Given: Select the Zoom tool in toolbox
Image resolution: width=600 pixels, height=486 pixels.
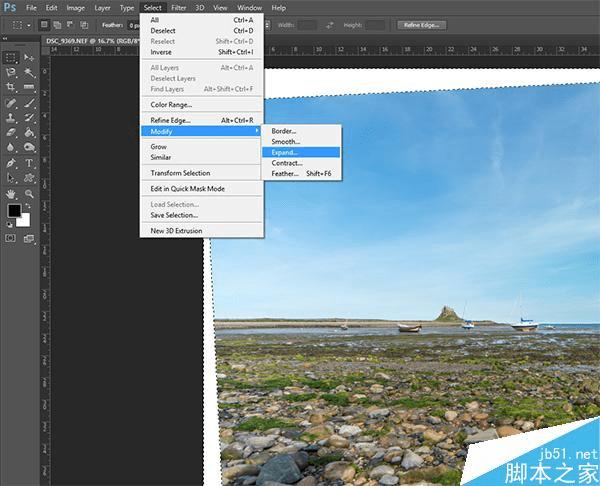Looking at the screenshot, I should click(30, 193).
